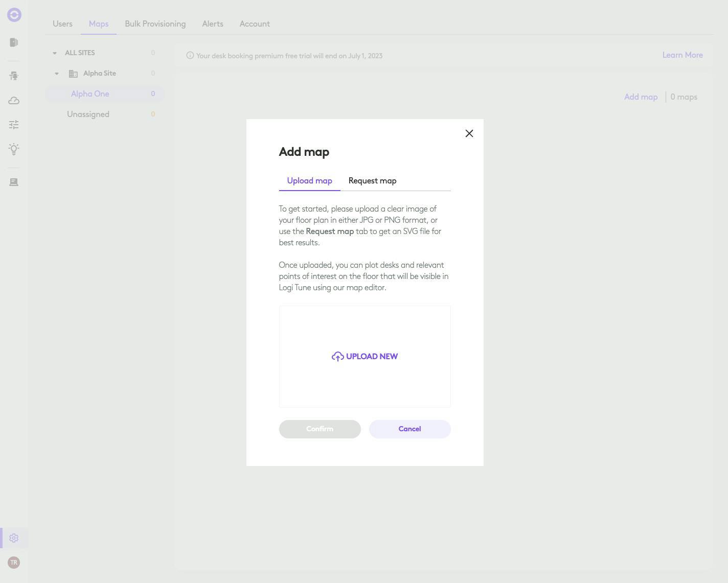The image size is (728, 583).
Task: Open the cloud icon in sidebar
Action: click(x=14, y=101)
